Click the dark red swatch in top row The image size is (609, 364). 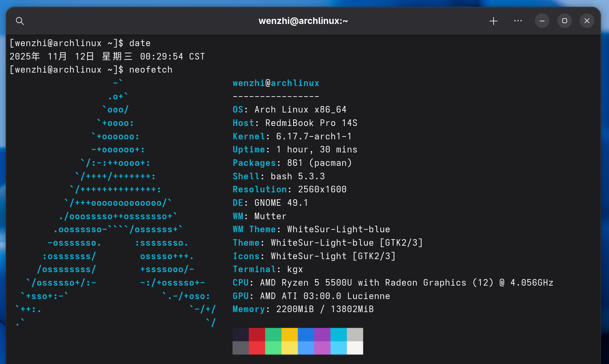pos(257,335)
